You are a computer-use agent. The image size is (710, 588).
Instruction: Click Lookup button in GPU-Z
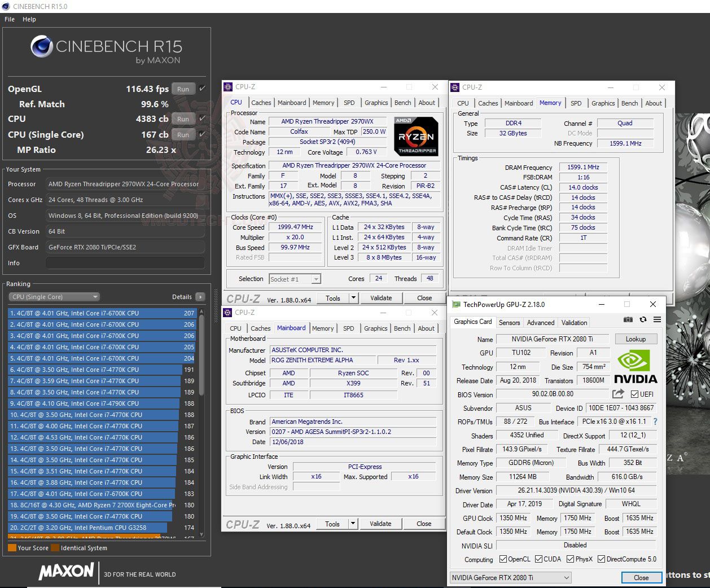(x=636, y=339)
